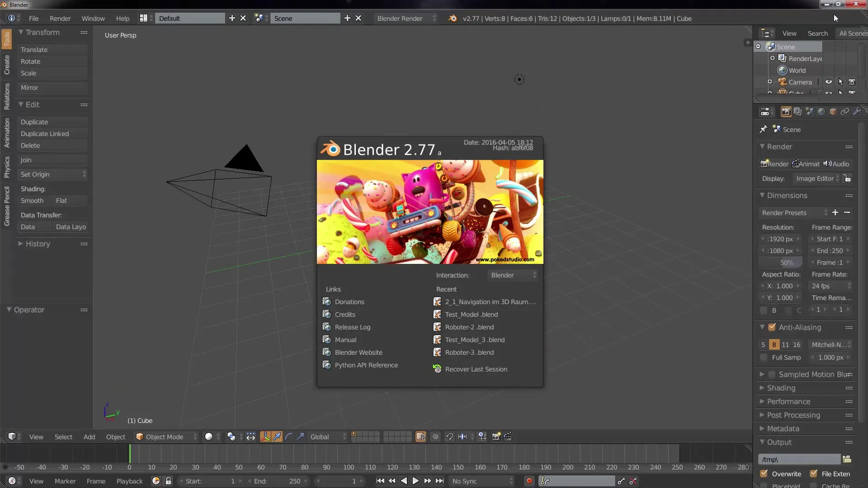The height and width of the screenshot is (488, 868).
Task: Switch to the Physics tool shelf tab
Action: (x=7, y=167)
